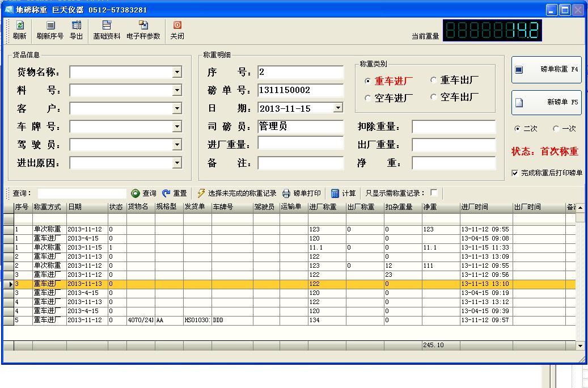Click the 刷新 refresh toolbar icon

pos(20,26)
